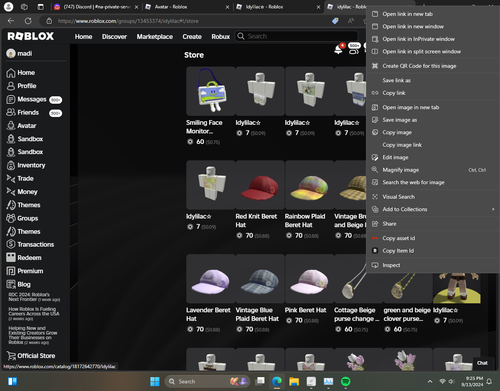Select Copy Item Id
This screenshot has width=500, height=391.
pyautogui.click(x=433, y=251)
